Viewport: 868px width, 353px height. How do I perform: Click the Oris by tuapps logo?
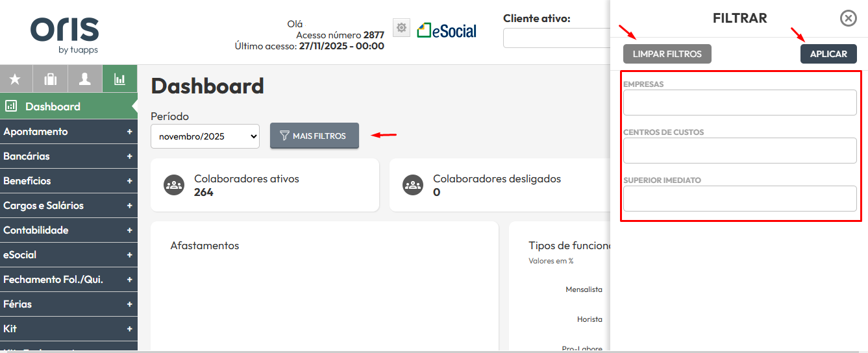[x=64, y=35]
